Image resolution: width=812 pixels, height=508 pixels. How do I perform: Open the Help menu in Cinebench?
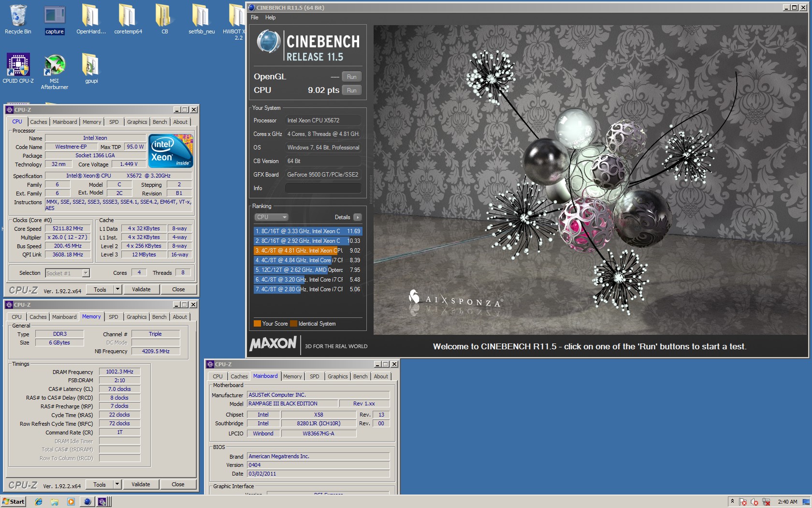[270, 17]
